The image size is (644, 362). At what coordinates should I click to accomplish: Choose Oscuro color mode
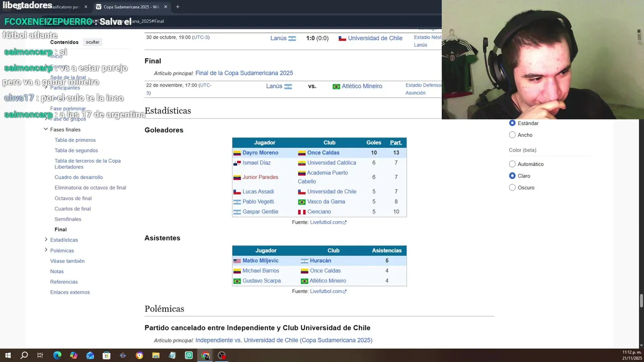tap(512, 188)
